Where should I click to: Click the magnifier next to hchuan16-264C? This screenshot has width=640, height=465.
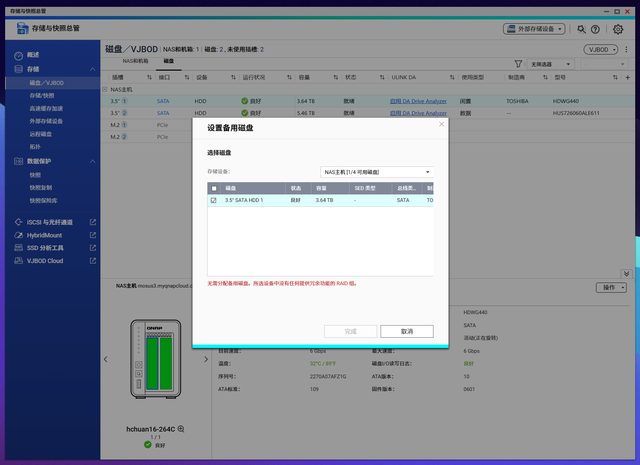click(181, 428)
